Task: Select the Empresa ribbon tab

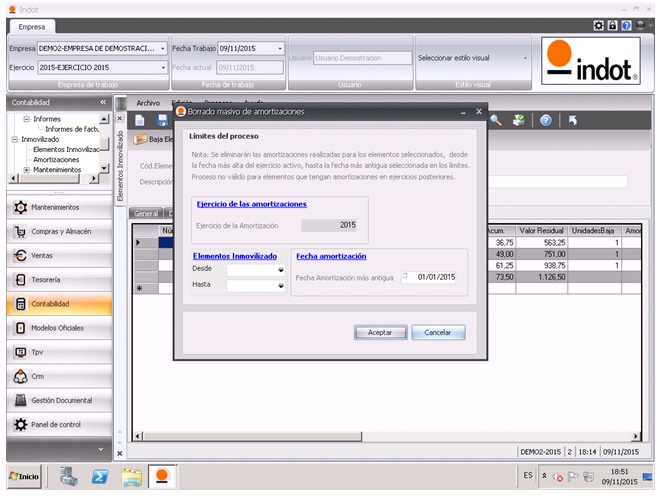Action: click(32, 27)
